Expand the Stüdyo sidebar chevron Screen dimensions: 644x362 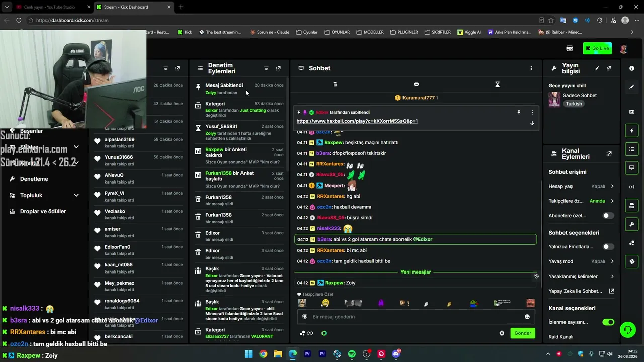point(76,147)
